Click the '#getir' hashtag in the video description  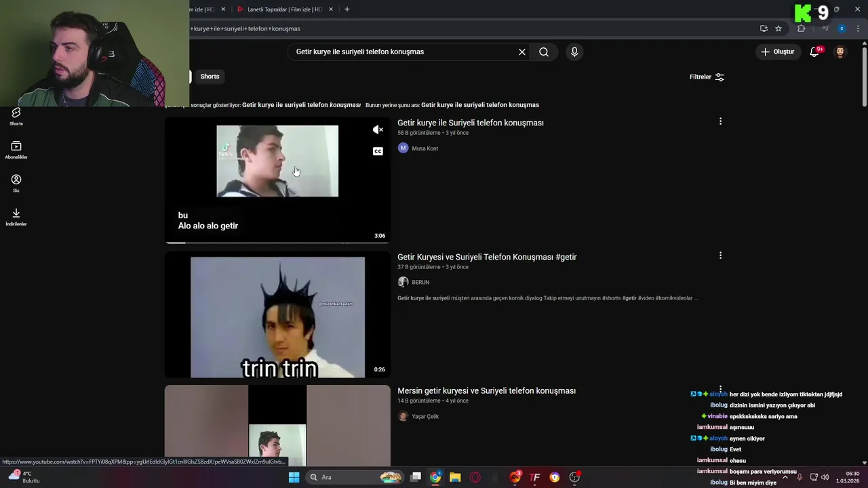click(629, 298)
